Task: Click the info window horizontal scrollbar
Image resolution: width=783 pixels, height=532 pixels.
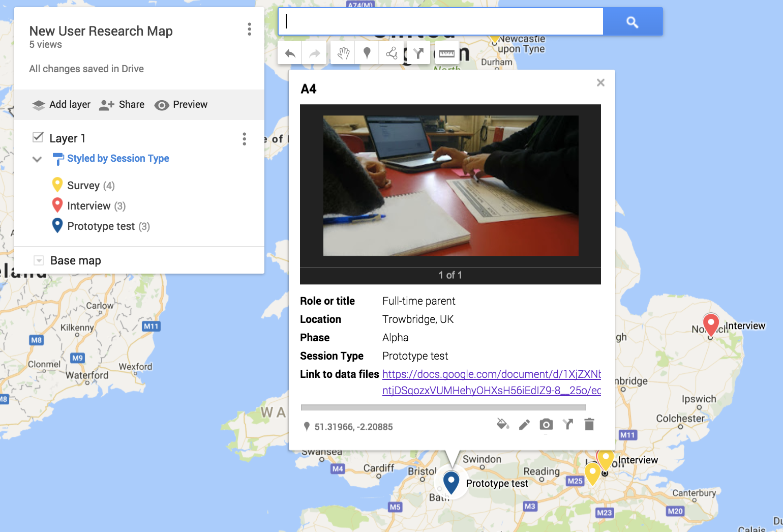Action: pos(443,407)
